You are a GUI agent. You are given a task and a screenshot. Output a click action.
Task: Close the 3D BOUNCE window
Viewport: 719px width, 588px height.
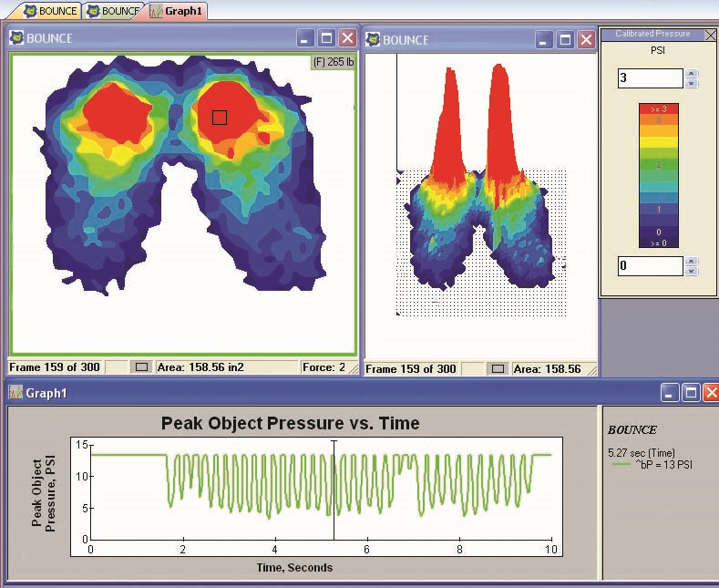click(587, 40)
